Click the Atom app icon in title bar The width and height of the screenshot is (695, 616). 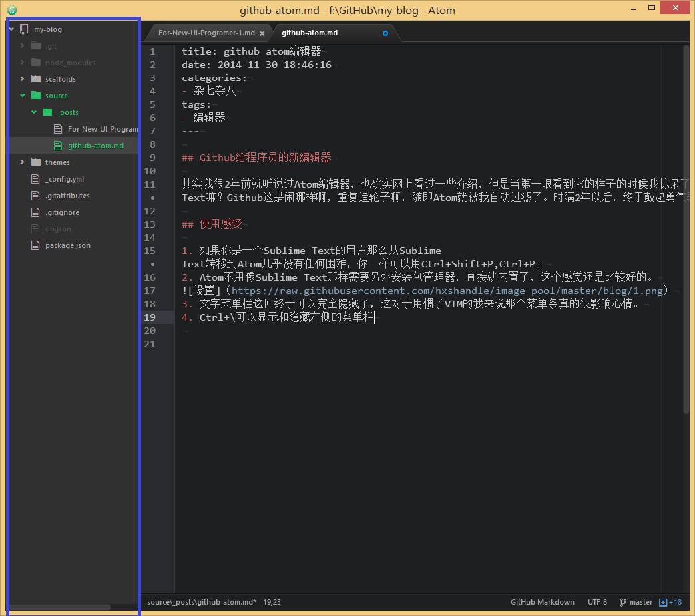pyautogui.click(x=12, y=9)
